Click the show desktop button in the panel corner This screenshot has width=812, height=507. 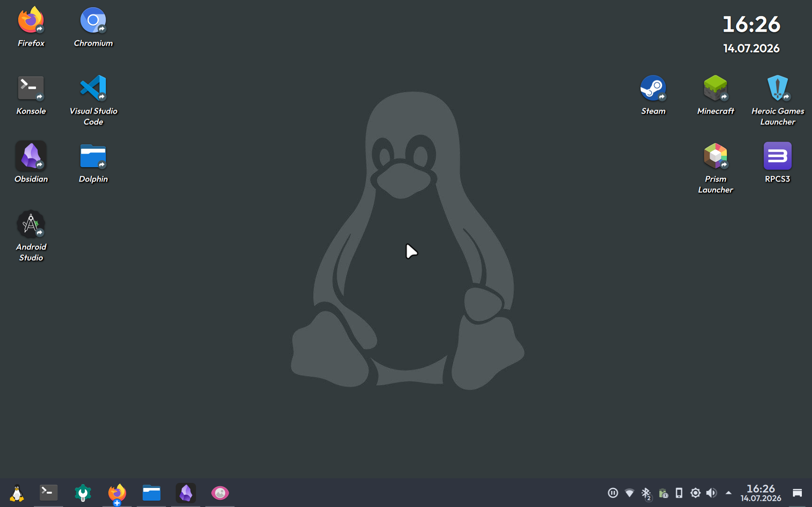pos(797,493)
